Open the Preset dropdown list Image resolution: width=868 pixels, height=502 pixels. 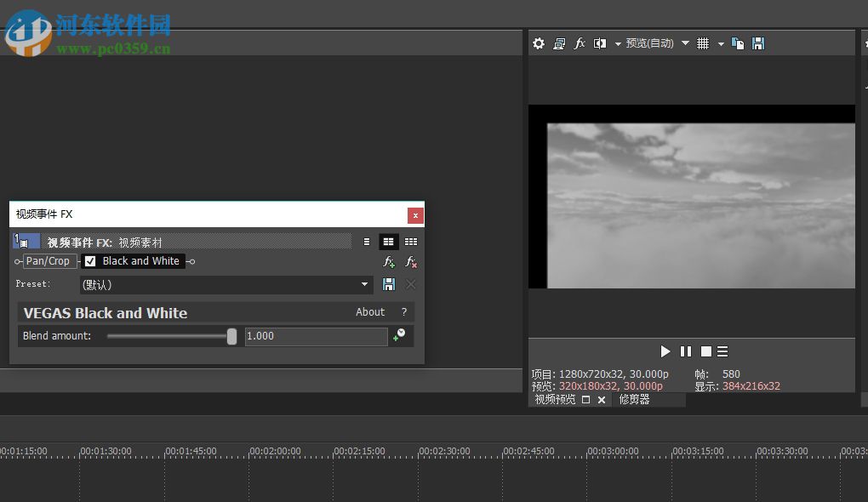click(365, 284)
